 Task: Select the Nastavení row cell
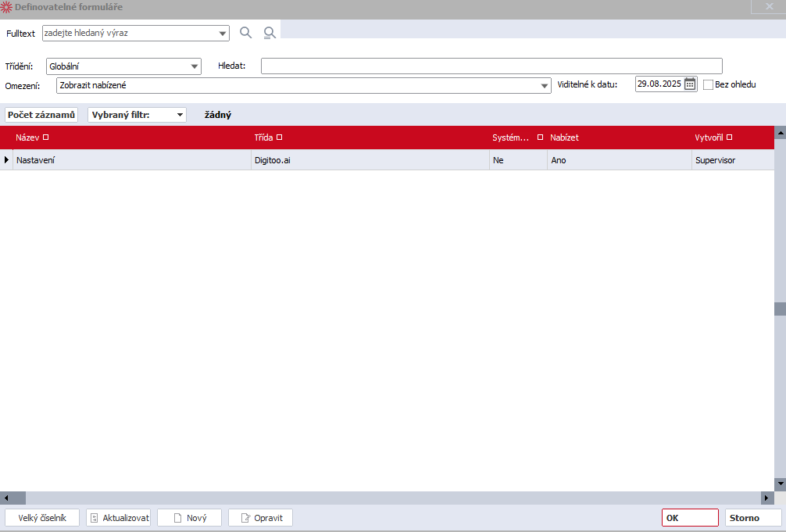132,160
